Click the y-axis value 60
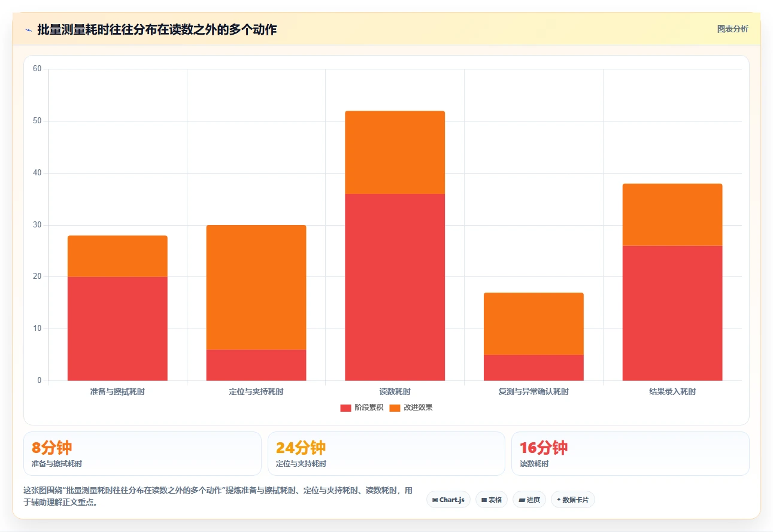This screenshot has width=773, height=532. pyautogui.click(x=37, y=69)
